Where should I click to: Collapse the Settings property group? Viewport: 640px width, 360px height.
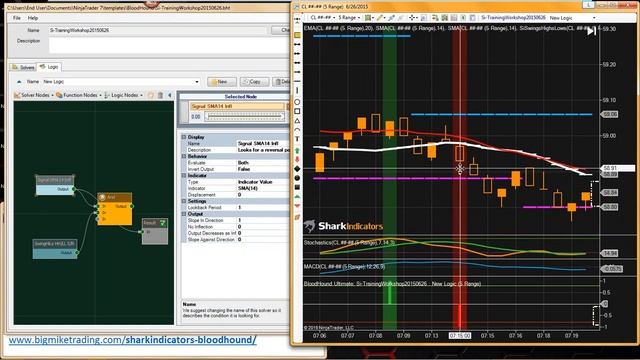tap(184, 201)
